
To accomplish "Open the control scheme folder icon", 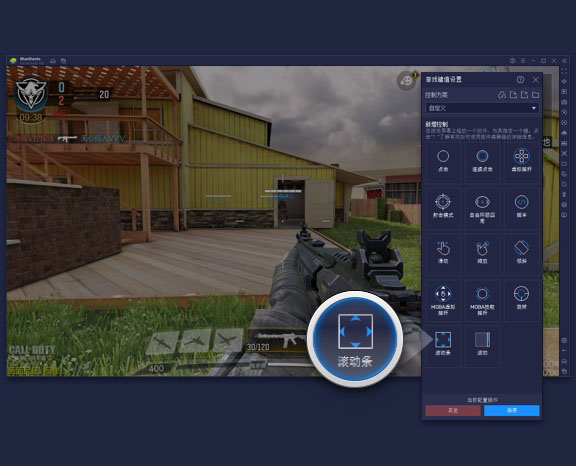I will pyautogui.click(x=535, y=95).
